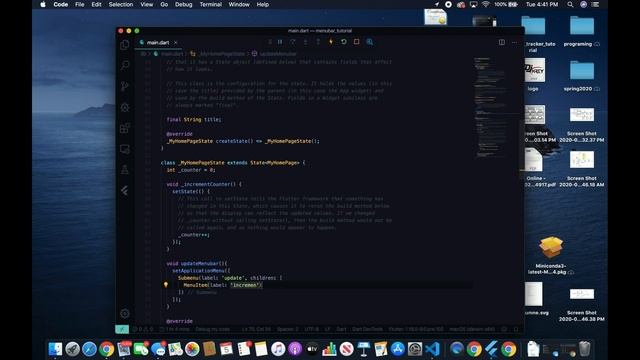Change the language mode via Dart in the status bar

(341, 329)
